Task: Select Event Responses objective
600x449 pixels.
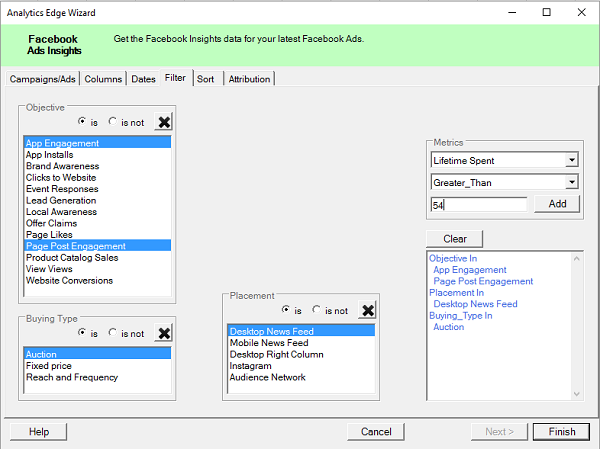Action: tap(98, 189)
